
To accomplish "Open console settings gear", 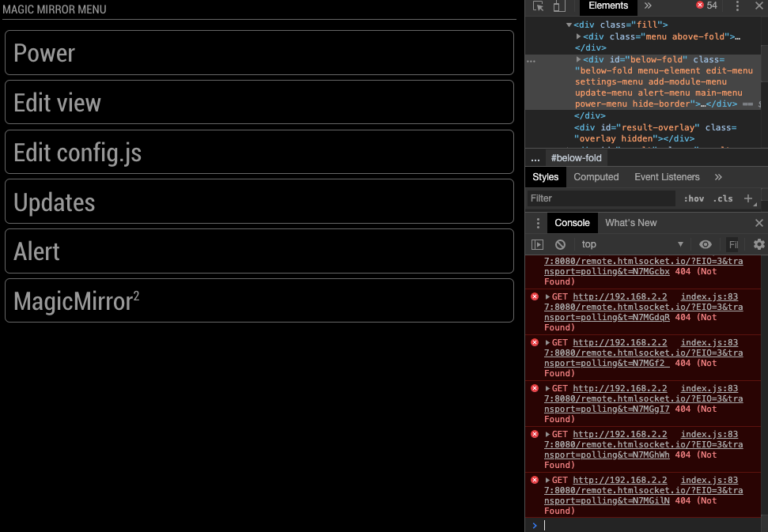I will pyautogui.click(x=759, y=244).
